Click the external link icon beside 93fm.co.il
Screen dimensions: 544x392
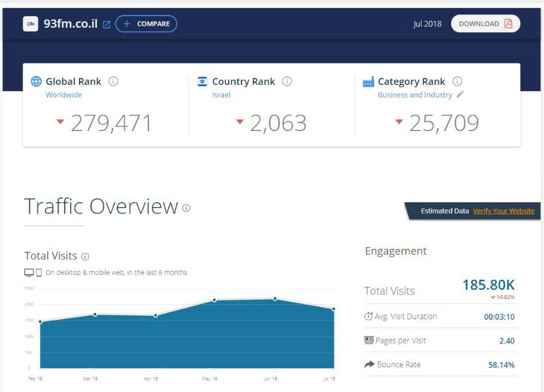click(x=106, y=24)
